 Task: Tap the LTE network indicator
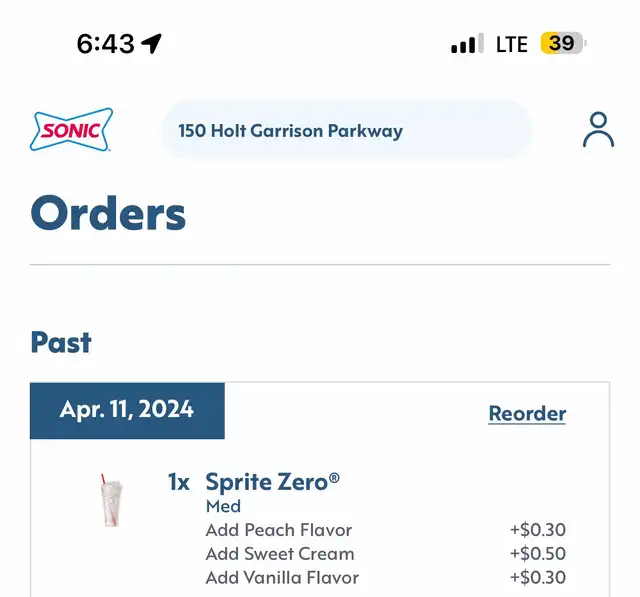tap(512, 44)
